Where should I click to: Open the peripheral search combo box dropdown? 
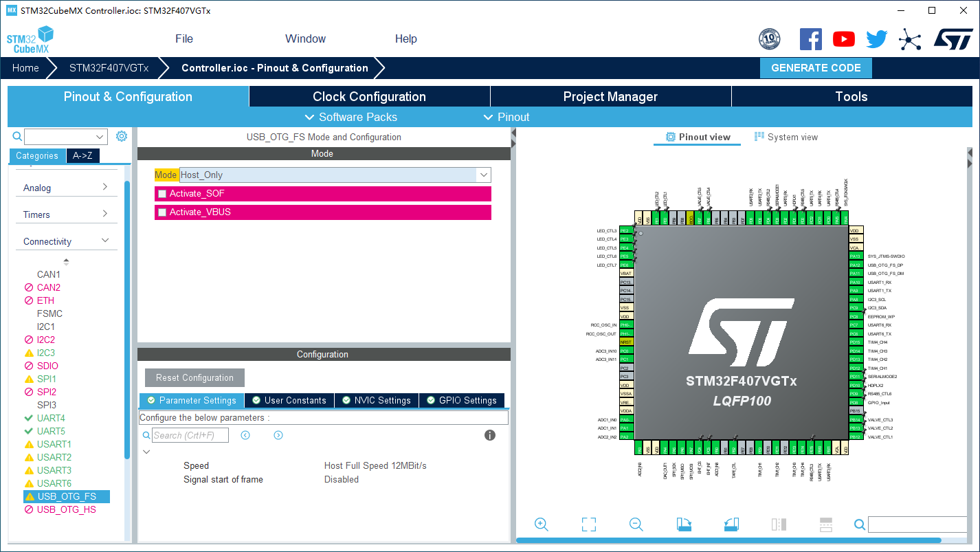pos(101,137)
